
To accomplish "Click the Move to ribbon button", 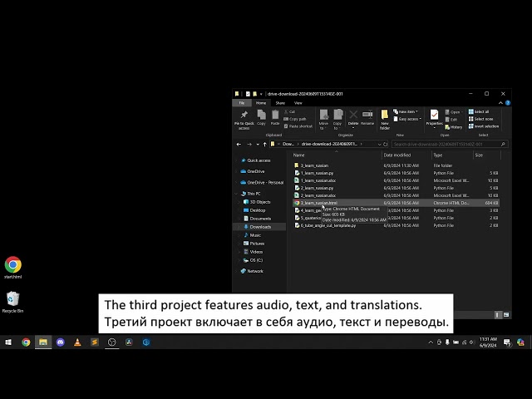I will click(x=323, y=120).
